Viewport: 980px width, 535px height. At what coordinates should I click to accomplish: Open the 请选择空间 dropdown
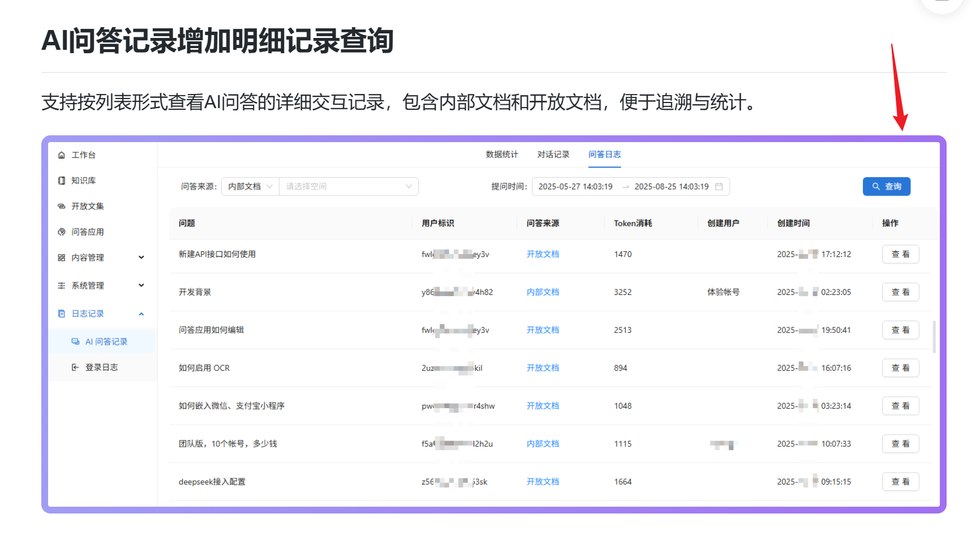349,187
